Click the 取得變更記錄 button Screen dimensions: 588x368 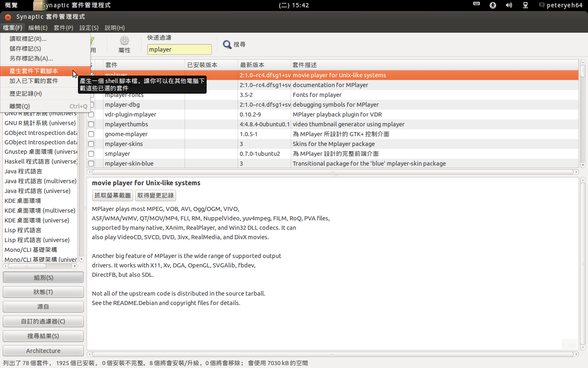[156, 195]
